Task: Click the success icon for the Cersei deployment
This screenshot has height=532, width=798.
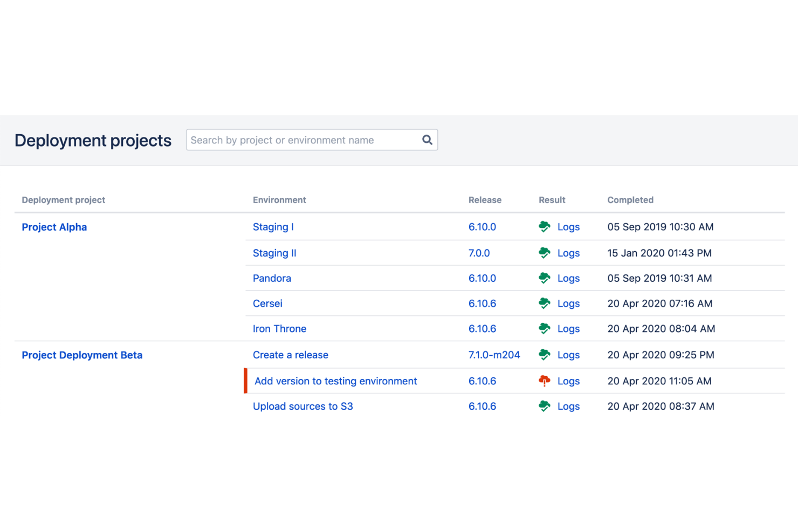Action: tap(545, 303)
